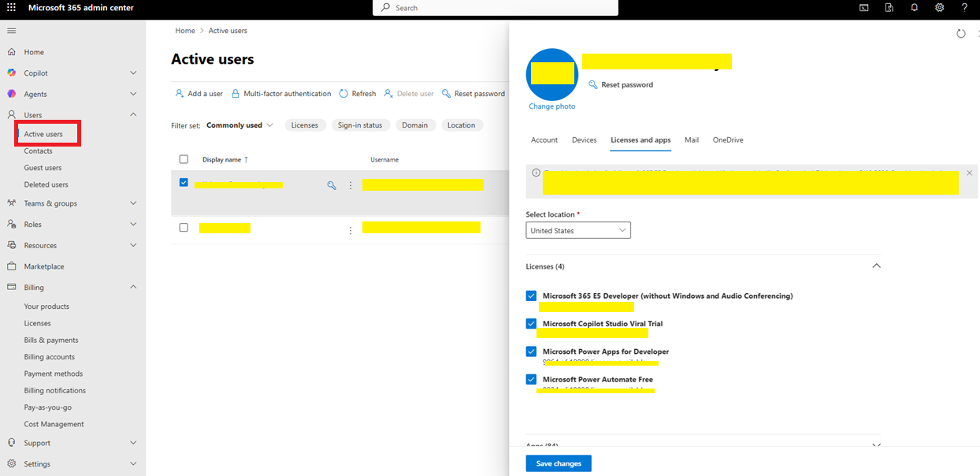This screenshot has height=476, width=980.
Task: Open the Commonly used filter set dropdown
Action: coord(239,125)
